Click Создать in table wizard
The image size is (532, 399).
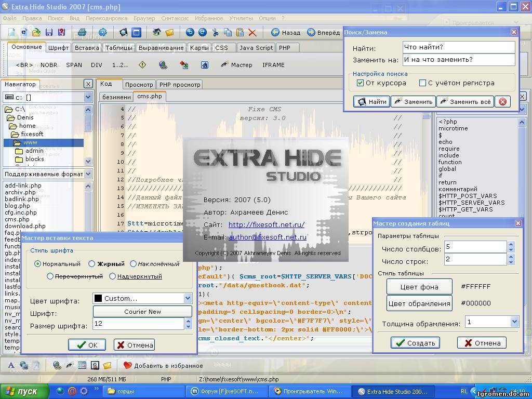[415, 343]
